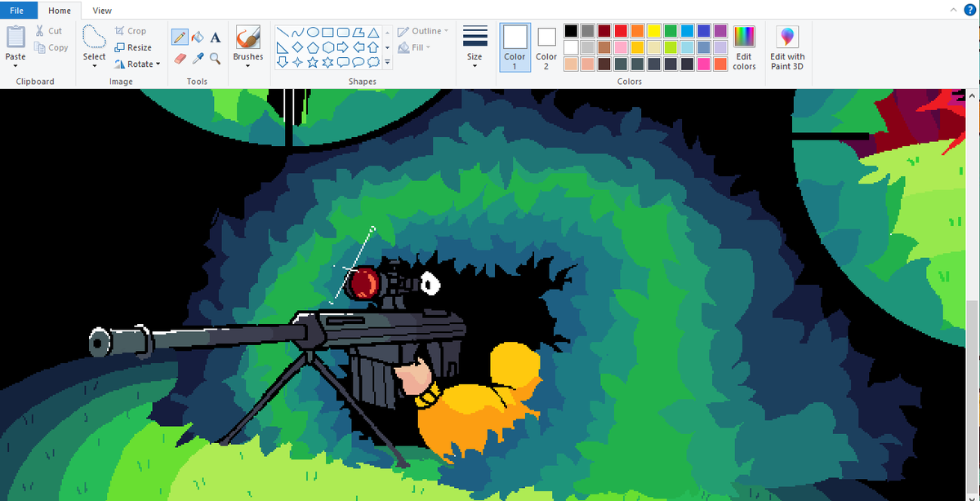
Task: Pick the black color swatch
Action: tap(571, 30)
